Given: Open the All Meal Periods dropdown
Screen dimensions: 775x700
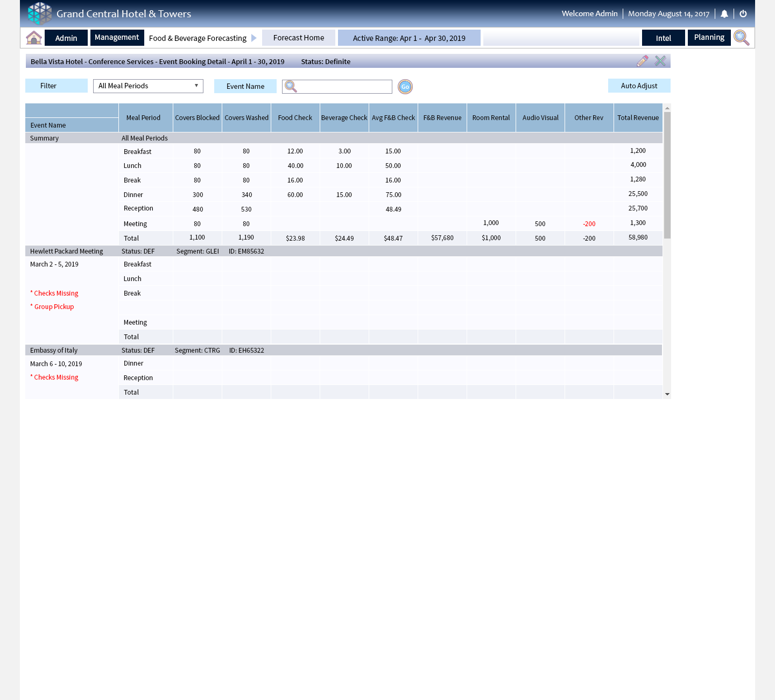Looking at the screenshot, I should coord(148,86).
